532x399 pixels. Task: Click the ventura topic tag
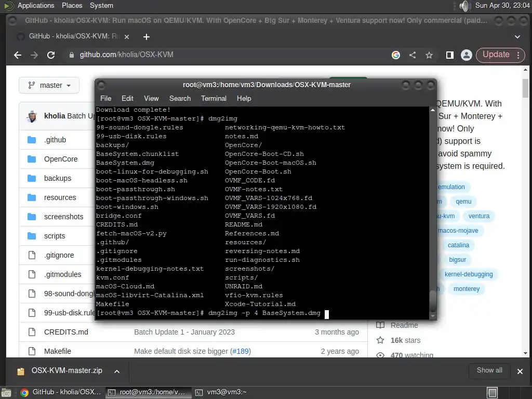[478, 216]
